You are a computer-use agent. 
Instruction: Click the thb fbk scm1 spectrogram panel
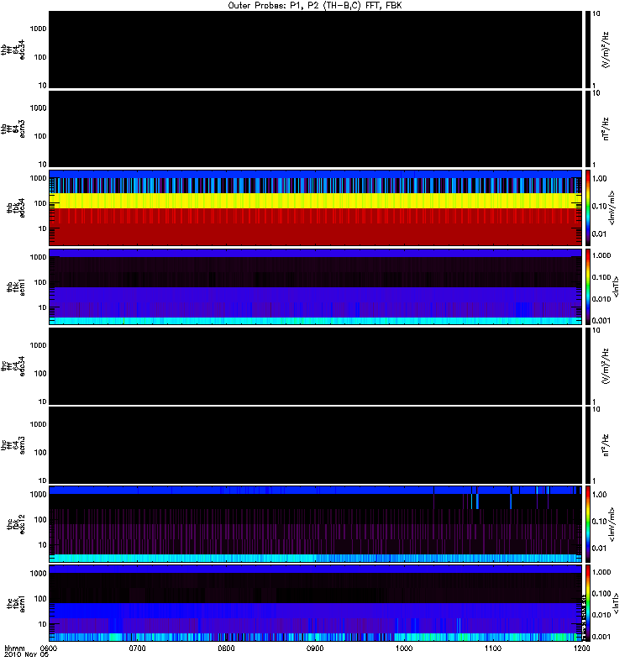click(316, 286)
